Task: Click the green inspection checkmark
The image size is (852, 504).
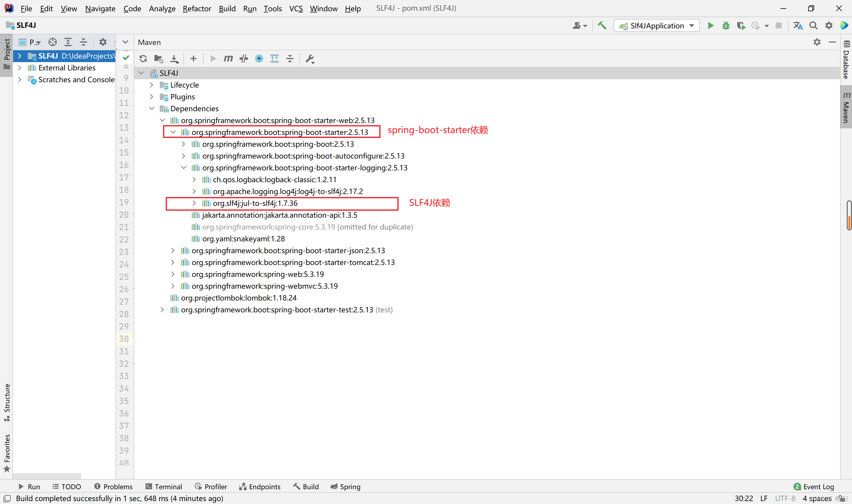Action: point(126,58)
